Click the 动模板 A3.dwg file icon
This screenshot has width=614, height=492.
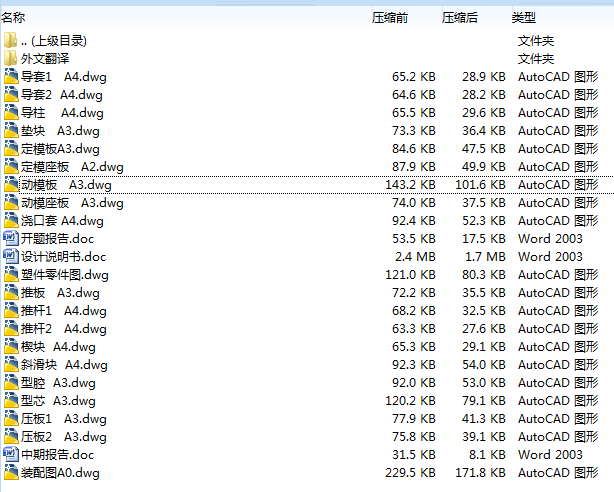(11, 184)
